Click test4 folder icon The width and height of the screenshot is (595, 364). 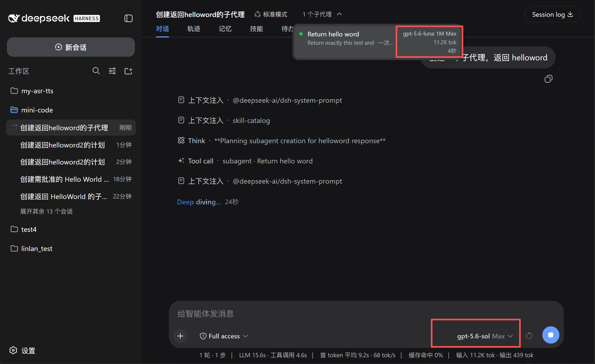click(x=14, y=229)
